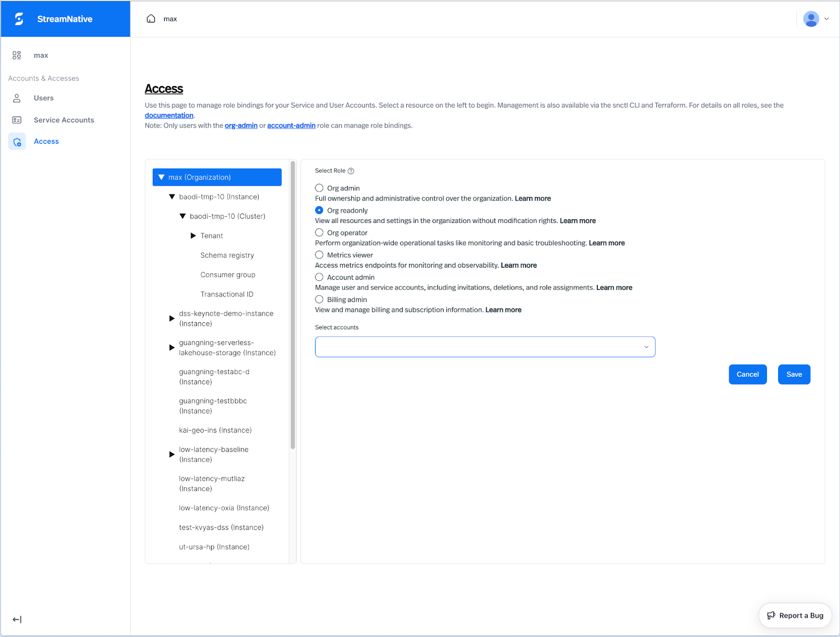Click Report a Bug button
The width and height of the screenshot is (840, 637).
point(795,615)
